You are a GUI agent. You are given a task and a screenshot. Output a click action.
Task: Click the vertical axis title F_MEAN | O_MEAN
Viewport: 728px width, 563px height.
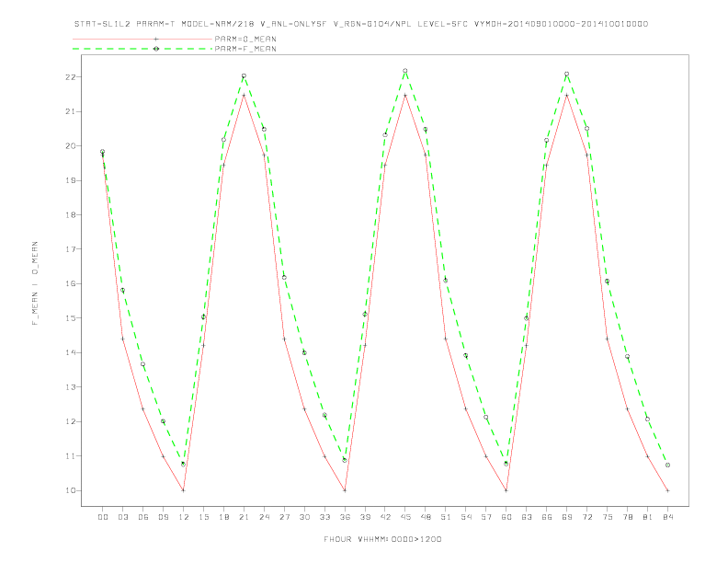(x=35, y=283)
